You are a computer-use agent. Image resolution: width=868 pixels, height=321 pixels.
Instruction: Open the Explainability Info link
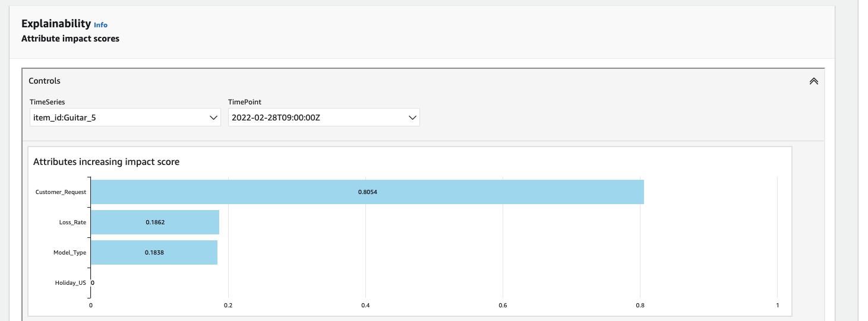click(101, 25)
